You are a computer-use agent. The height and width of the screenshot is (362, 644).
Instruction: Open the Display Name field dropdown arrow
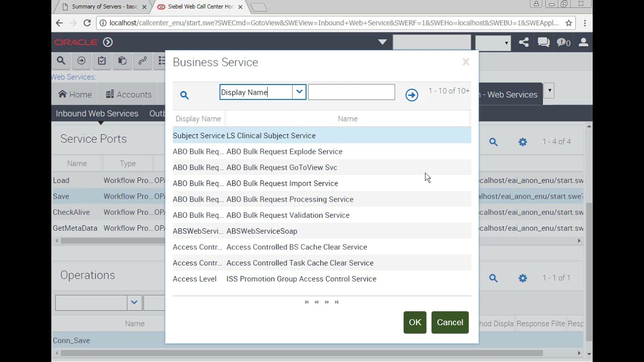click(299, 92)
